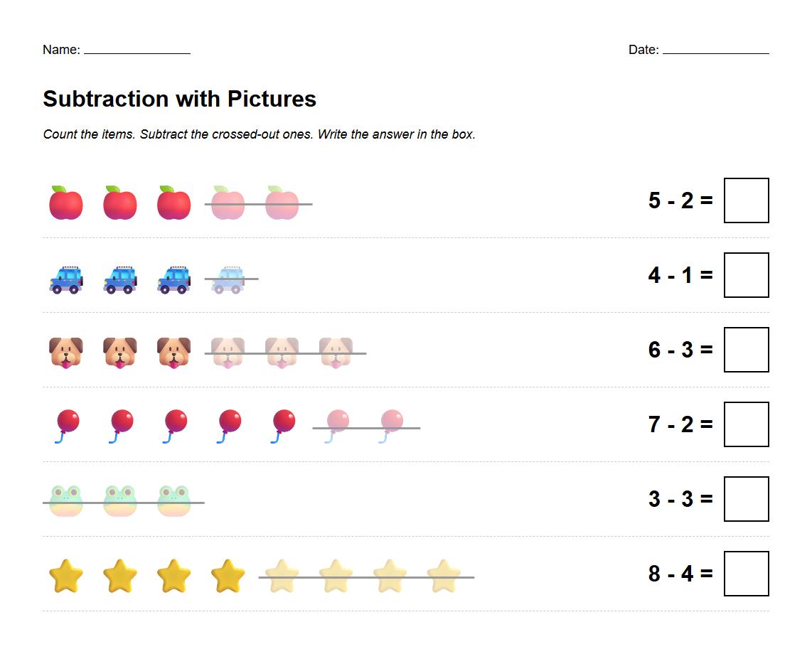Click the first blue car
This screenshot has height=654, width=812.
[66, 279]
